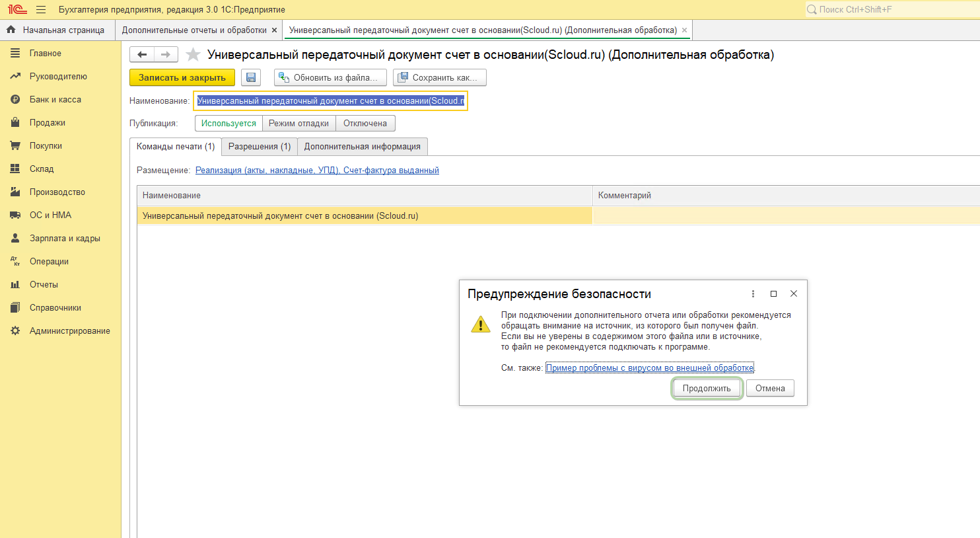The width and height of the screenshot is (980, 538).
Task: Click the Справочники books icon
Action: click(15, 307)
